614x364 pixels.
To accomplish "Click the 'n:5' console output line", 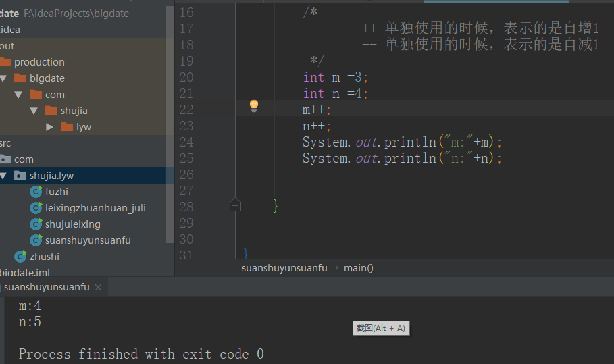I will pos(30,321).
